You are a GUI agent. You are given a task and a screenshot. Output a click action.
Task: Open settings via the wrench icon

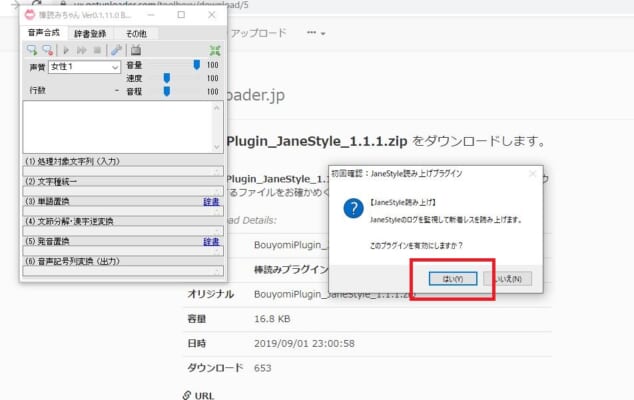[x=116, y=50]
